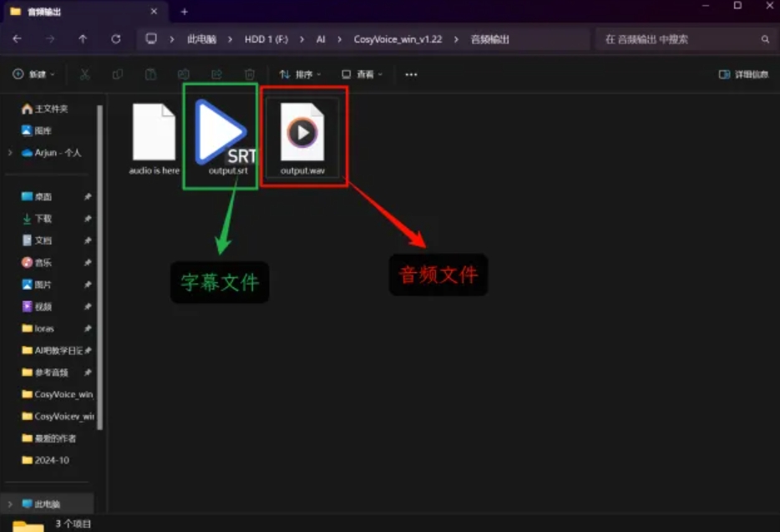The image size is (780, 532).
Task: Click the up arrow to go to parent folder
Action: (x=82, y=38)
